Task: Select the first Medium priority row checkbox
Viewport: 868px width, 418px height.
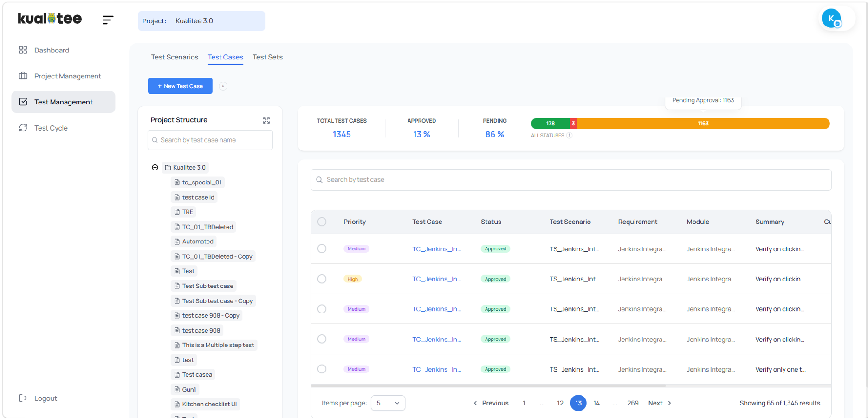Action: [x=322, y=248]
